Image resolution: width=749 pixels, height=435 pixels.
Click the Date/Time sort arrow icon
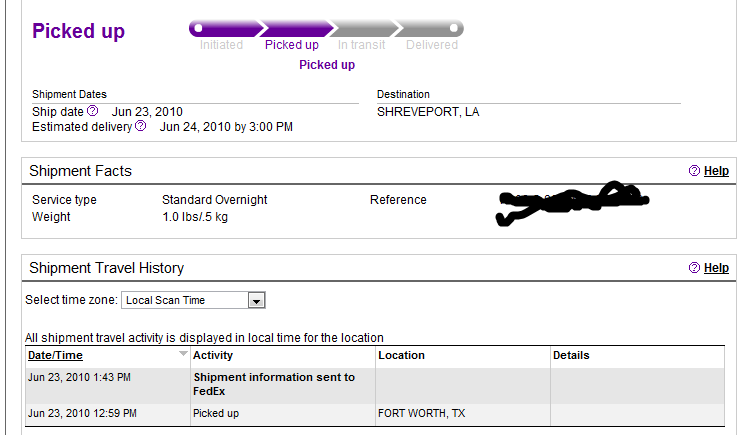click(x=182, y=354)
